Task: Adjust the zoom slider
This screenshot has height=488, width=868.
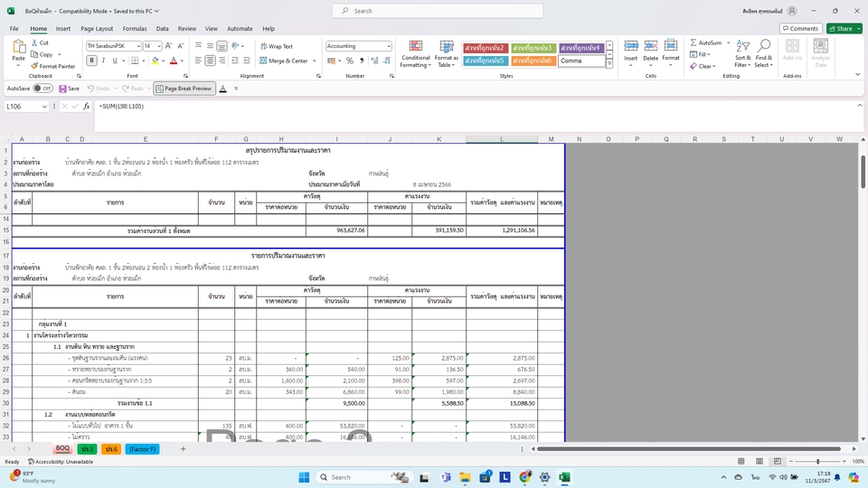Action: [817, 461]
